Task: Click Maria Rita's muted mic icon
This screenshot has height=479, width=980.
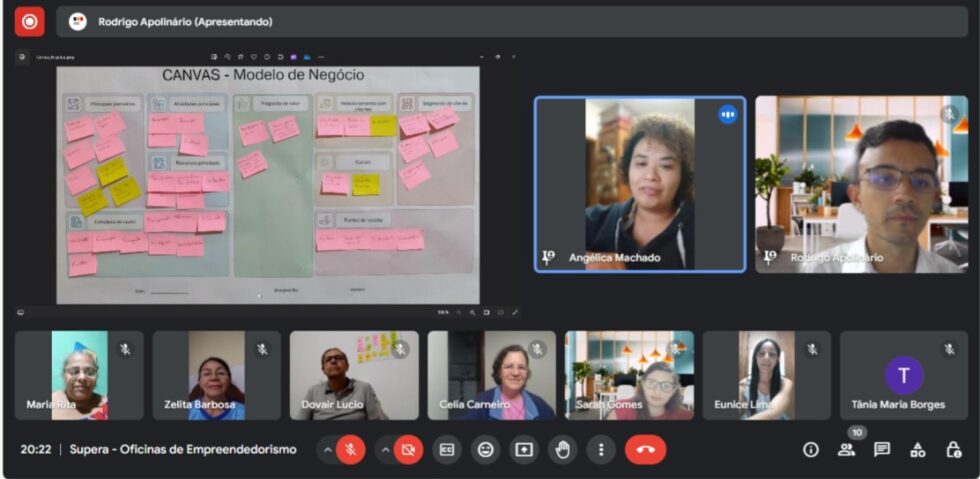Action: [125, 350]
